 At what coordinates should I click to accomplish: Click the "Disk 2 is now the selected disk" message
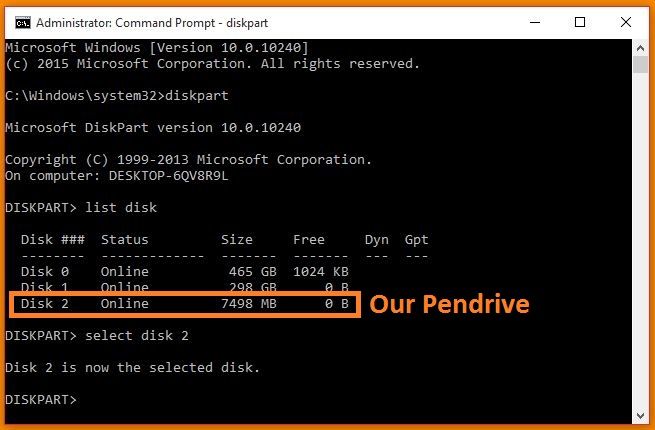coord(132,368)
